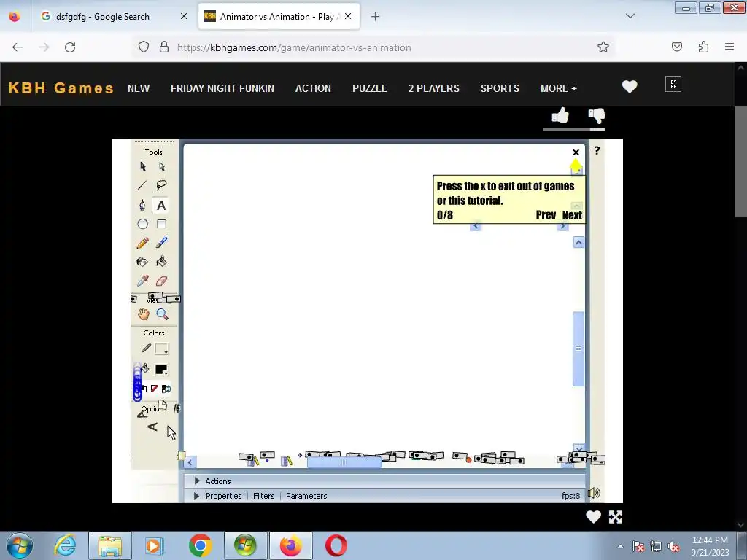Click the thumbs down dislike icon
747x560 pixels.
pyautogui.click(x=597, y=116)
